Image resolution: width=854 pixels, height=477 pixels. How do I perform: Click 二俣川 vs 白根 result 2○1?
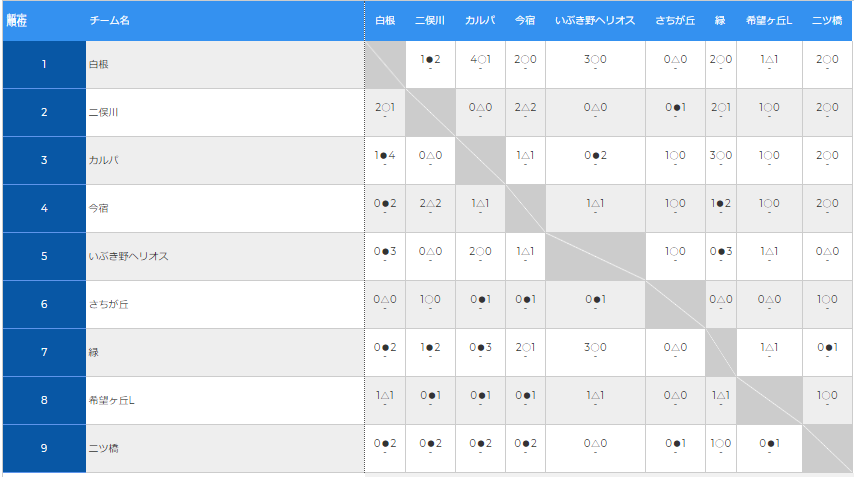(x=385, y=107)
